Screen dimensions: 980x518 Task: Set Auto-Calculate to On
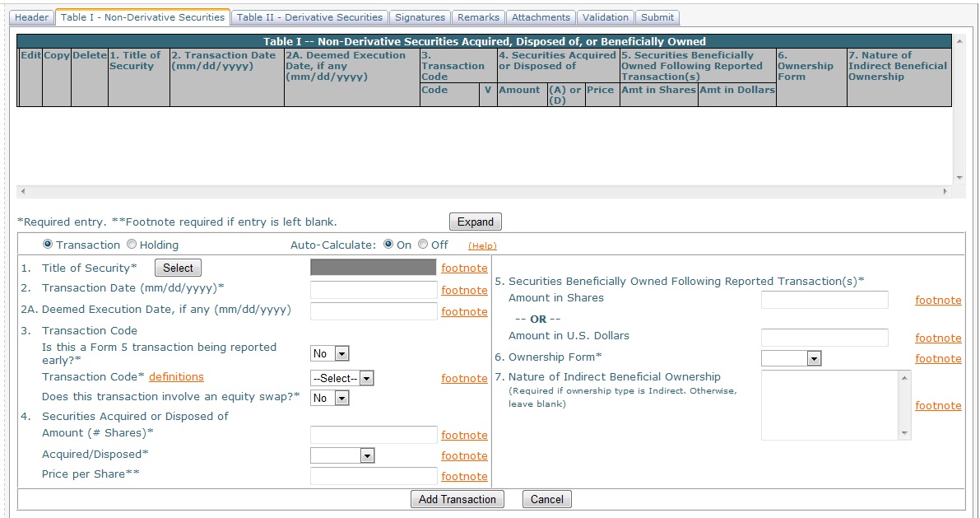(x=388, y=245)
